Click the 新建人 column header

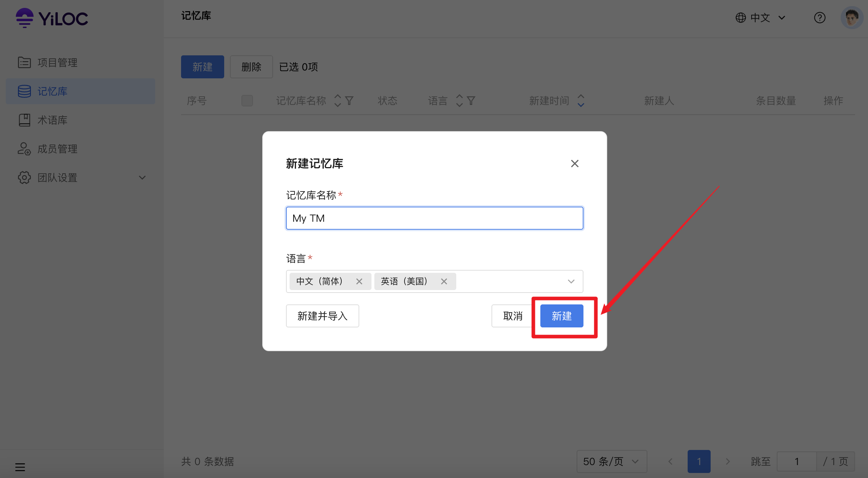tap(659, 101)
